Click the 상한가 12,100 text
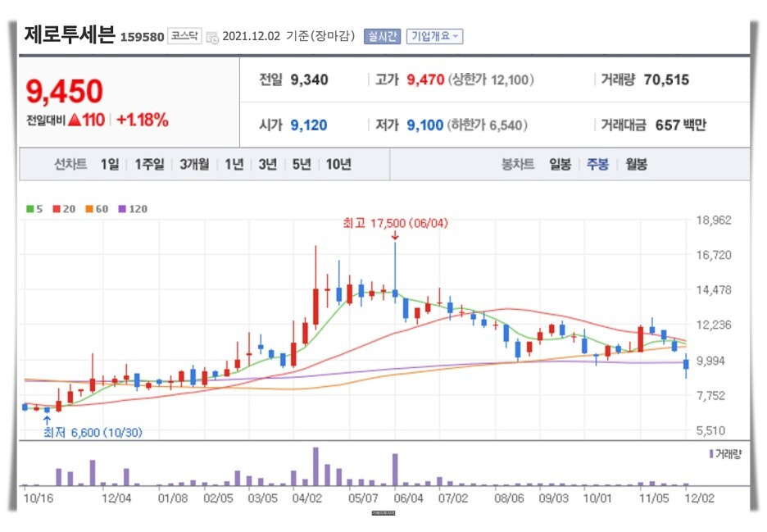The image size is (767, 532). click(x=491, y=80)
